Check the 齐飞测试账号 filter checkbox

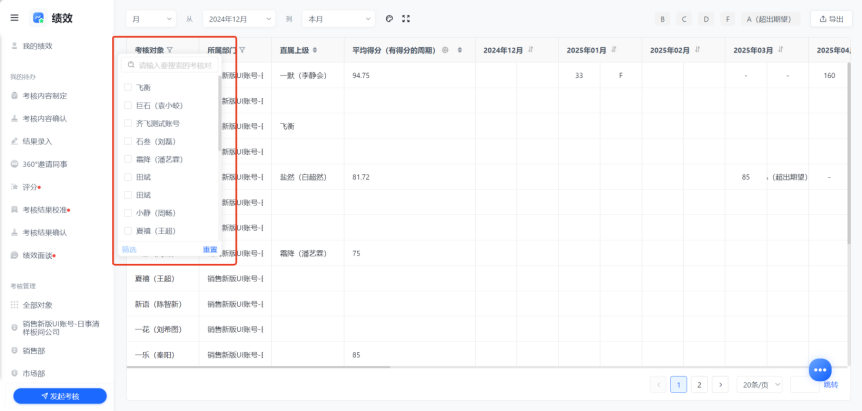pos(128,123)
